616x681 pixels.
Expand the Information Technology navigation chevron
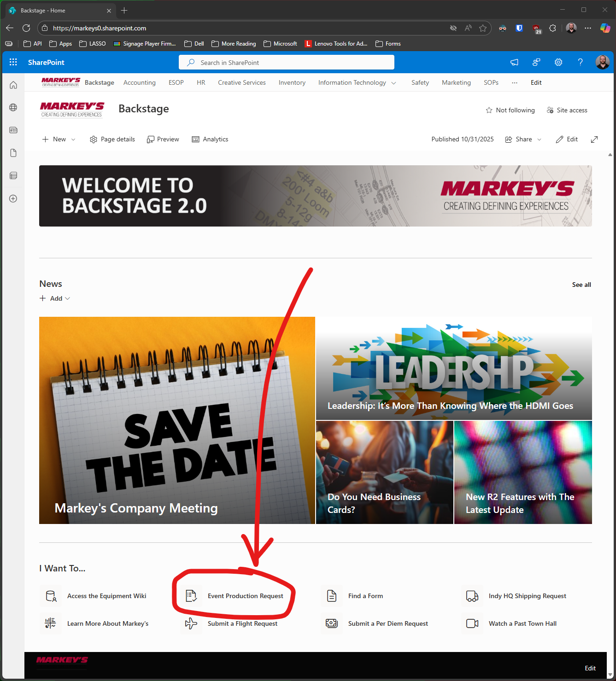[393, 83]
